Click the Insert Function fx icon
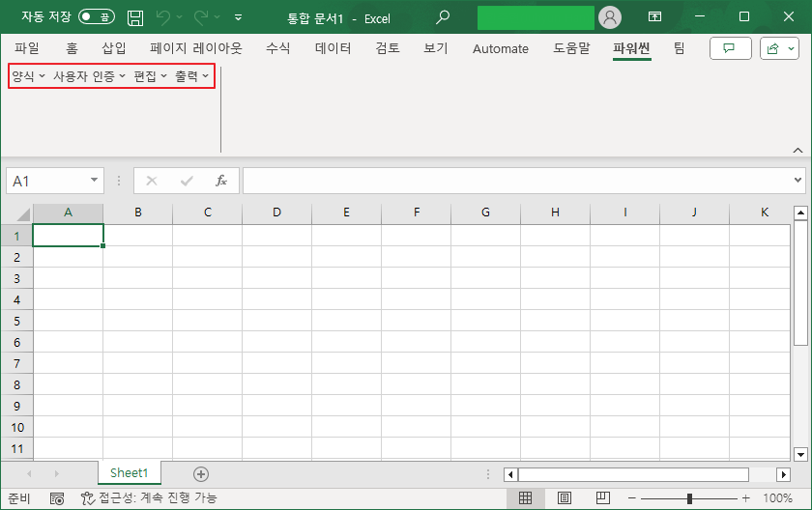This screenshot has width=812, height=510. [x=221, y=181]
